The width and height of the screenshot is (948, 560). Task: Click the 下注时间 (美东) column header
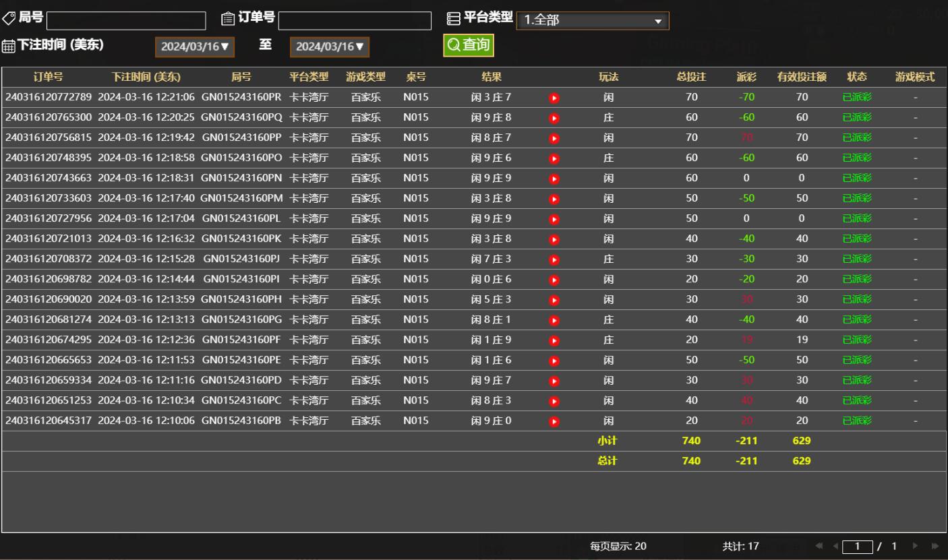[146, 77]
